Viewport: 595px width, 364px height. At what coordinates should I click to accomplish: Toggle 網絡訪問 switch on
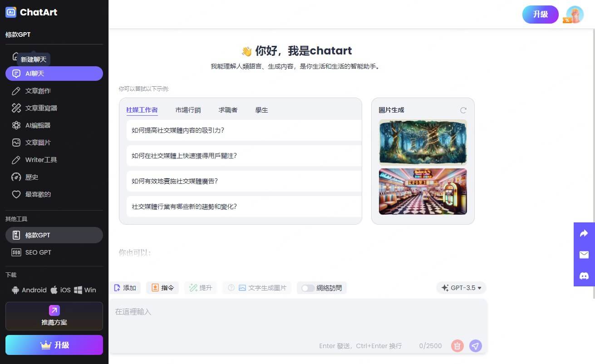click(x=308, y=288)
